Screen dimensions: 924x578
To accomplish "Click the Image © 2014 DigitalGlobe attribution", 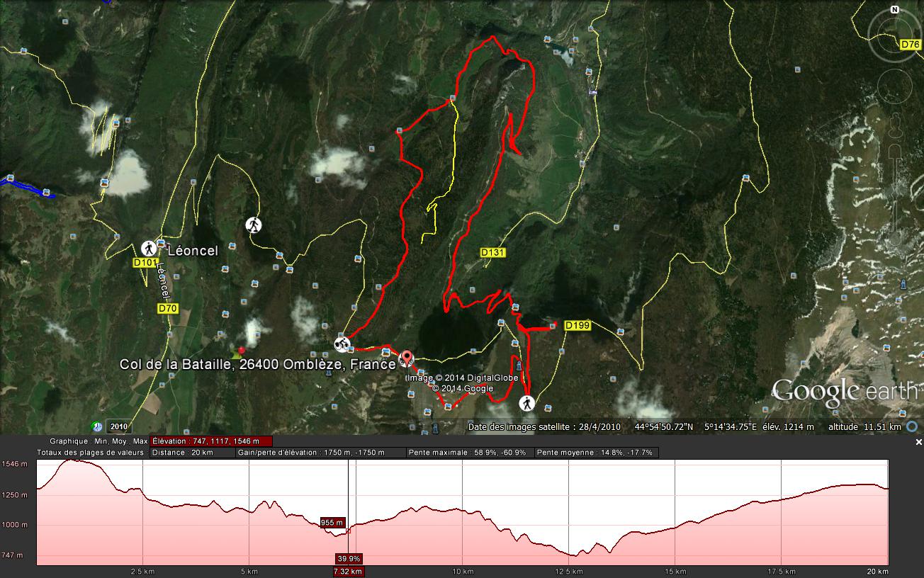I will pyautogui.click(x=462, y=378).
